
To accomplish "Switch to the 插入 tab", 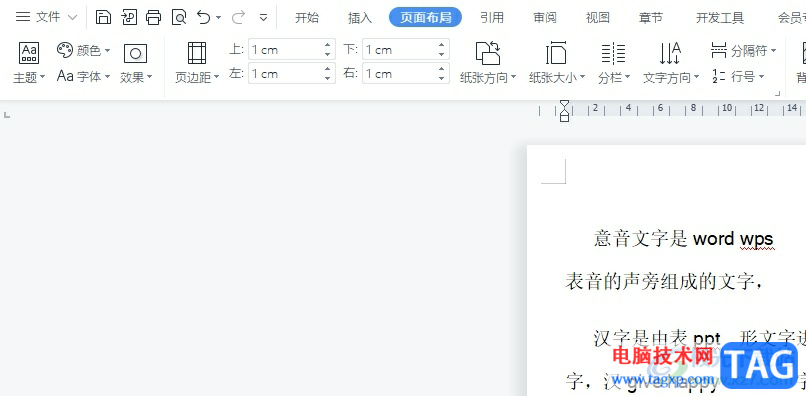I will coord(360,18).
